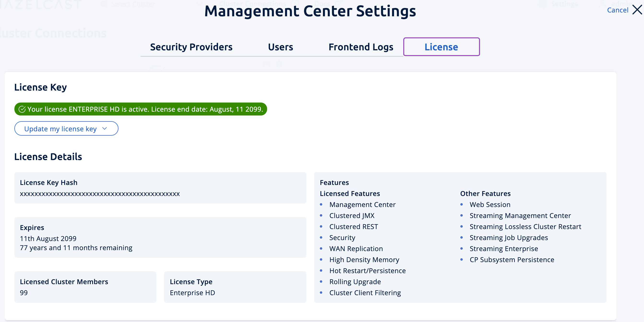Viewport: 644px width, 322px height.
Task: Click the License Details heading
Action: point(48,157)
